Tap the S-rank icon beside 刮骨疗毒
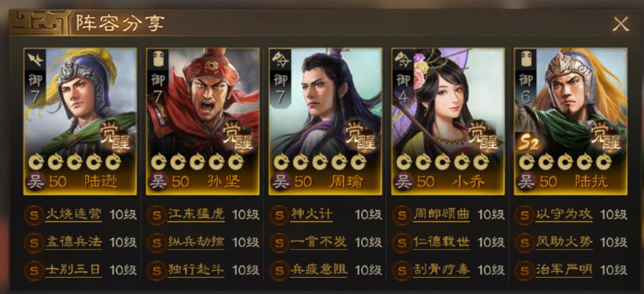 (402, 270)
